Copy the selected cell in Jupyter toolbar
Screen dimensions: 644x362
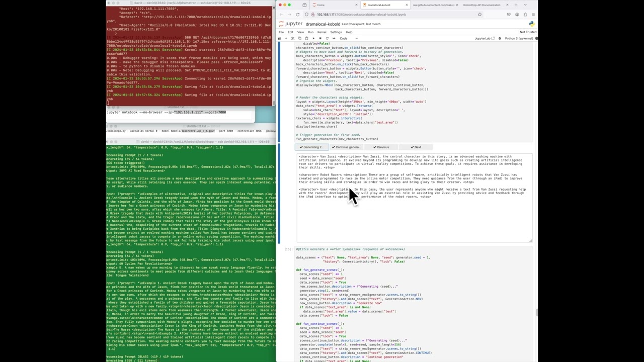(299, 38)
